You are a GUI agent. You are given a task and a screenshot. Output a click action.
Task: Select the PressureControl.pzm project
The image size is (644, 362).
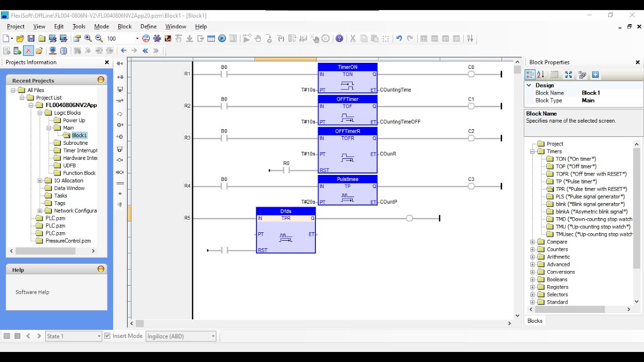click(68, 241)
